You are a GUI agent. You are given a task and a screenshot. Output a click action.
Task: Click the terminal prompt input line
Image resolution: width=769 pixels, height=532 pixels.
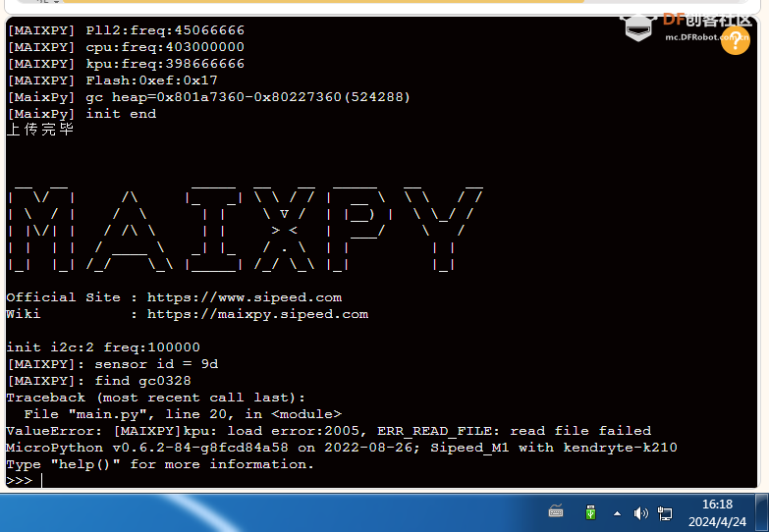point(382,481)
